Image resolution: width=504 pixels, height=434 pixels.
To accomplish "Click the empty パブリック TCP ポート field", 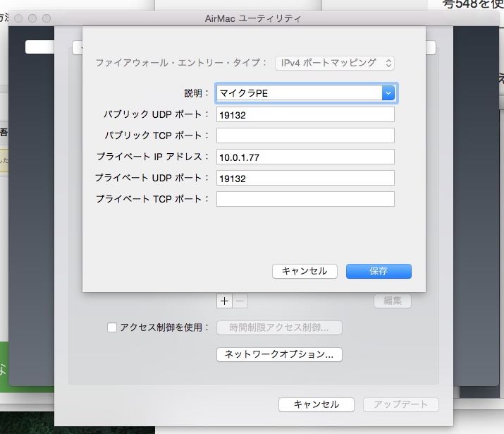I will point(305,135).
